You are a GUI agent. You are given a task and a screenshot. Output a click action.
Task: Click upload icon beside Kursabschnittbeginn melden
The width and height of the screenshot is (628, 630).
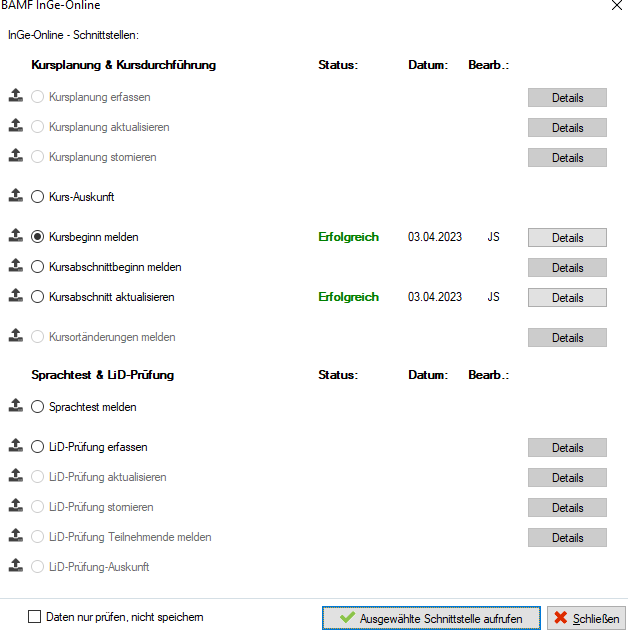coord(16,265)
